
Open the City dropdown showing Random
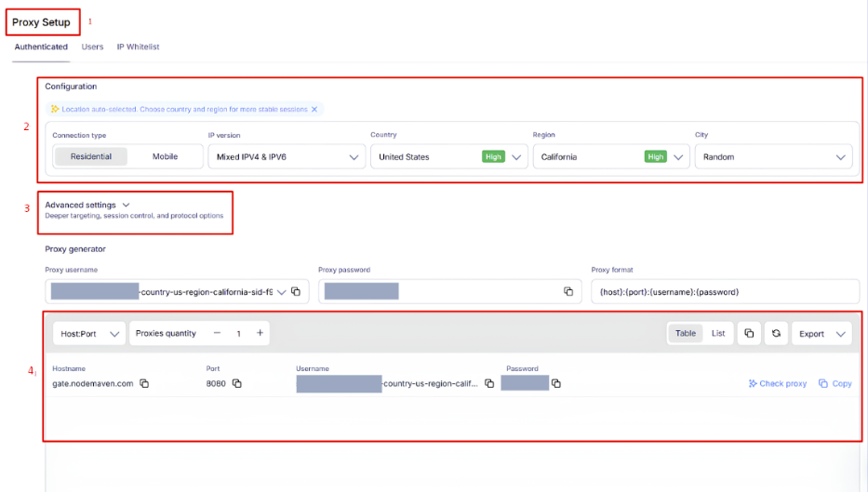773,156
